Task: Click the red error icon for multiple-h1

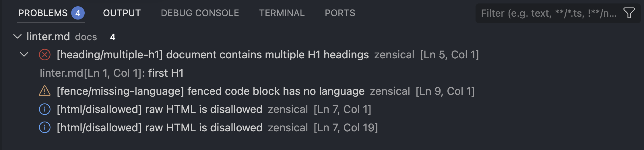Action: pos(45,55)
